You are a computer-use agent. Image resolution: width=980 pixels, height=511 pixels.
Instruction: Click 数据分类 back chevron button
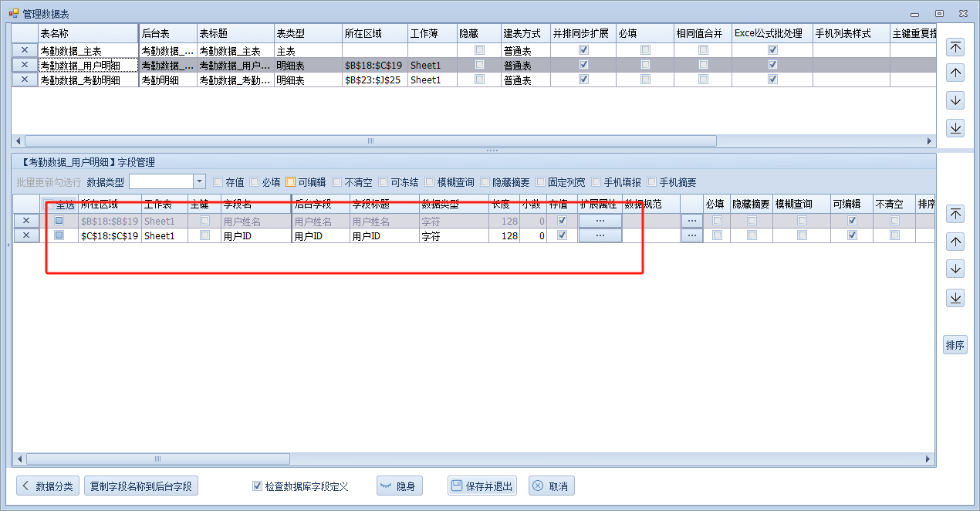48,486
